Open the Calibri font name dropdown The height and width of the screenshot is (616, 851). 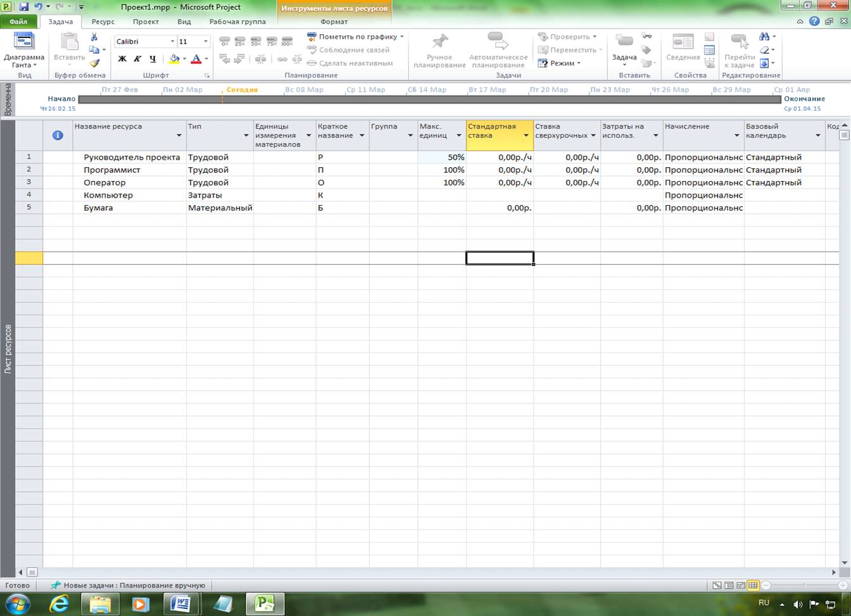[172, 42]
